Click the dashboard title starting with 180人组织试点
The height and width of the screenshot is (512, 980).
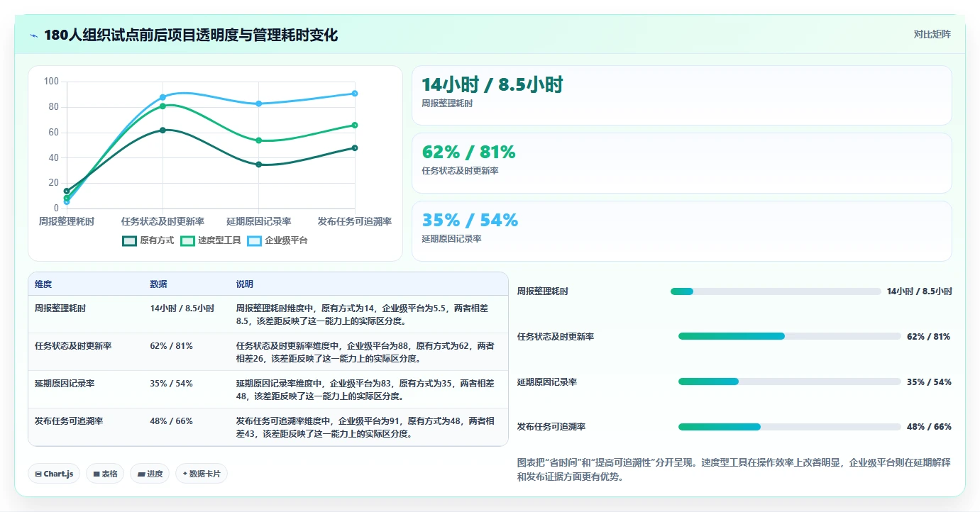click(191, 35)
